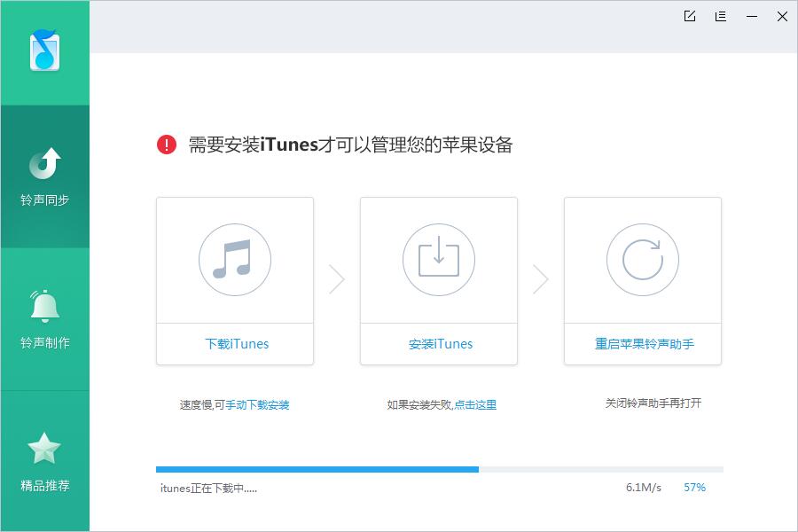The height and width of the screenshot is (532, 798).
Task: Click the 57% progress percentage text
Action: point(694,487)
